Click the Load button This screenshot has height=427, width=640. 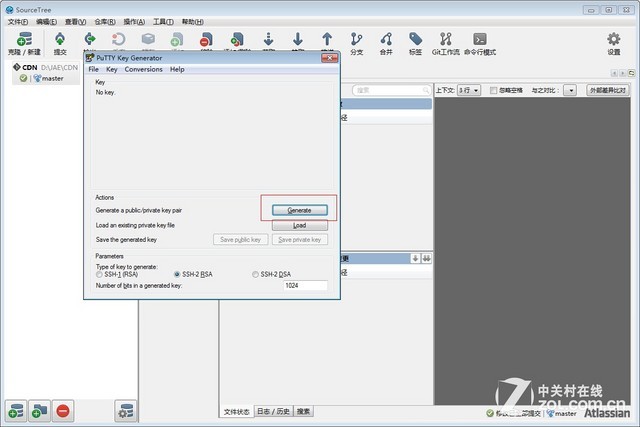point(299,225)
